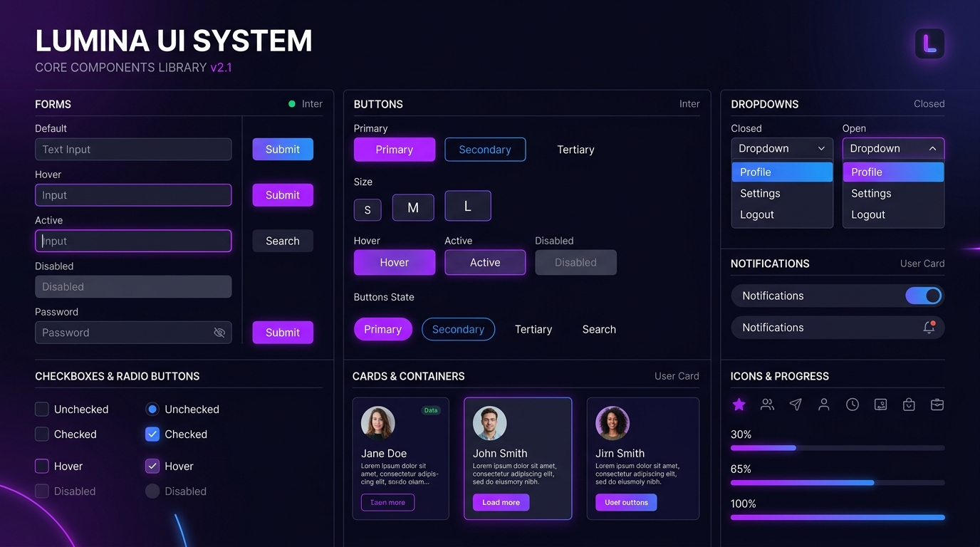The height and width of the screenshot is (547, 980).
Task: Click the large L size button
Action: click(x=468, y=206)
